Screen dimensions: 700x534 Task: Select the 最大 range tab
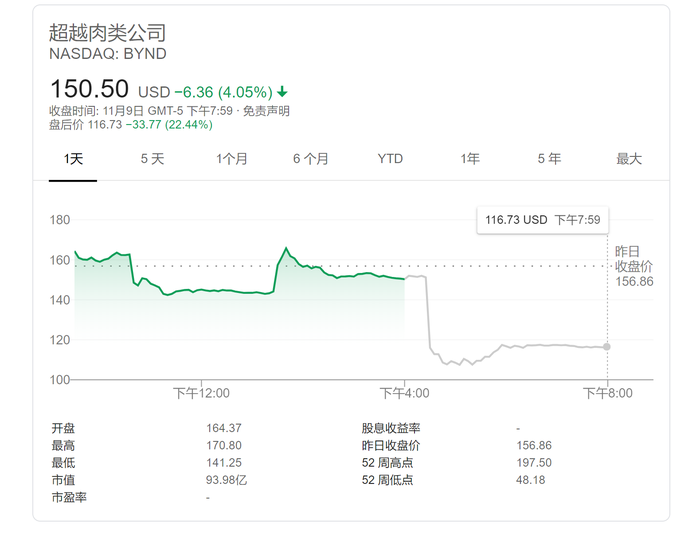coord(629,159)
